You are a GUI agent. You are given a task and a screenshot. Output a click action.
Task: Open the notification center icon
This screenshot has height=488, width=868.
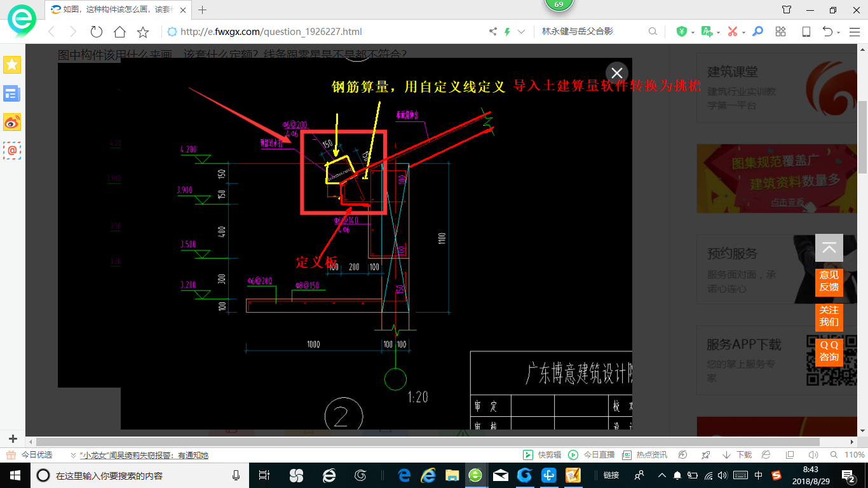[850, 475]
